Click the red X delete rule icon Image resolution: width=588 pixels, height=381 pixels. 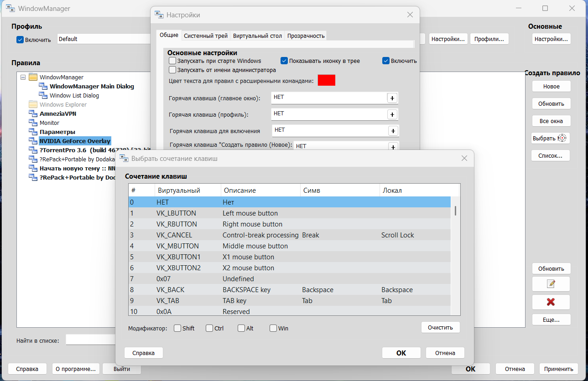tap(551, 302)
